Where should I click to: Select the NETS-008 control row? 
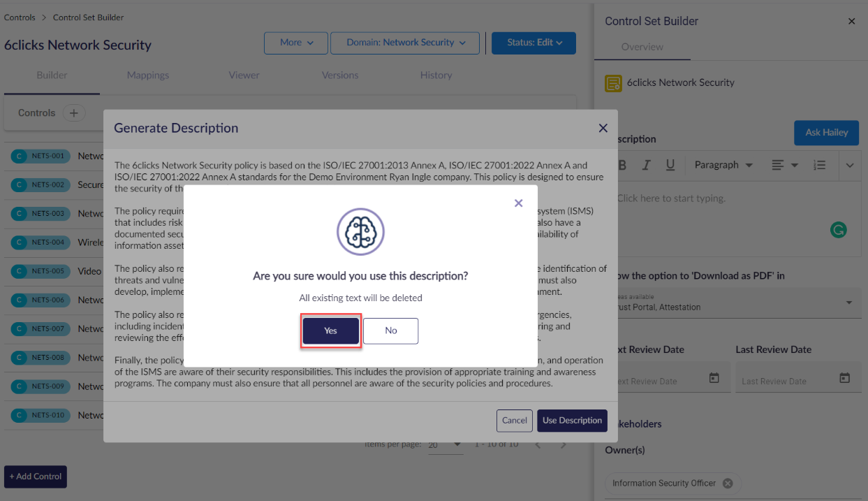click(54, 358)
